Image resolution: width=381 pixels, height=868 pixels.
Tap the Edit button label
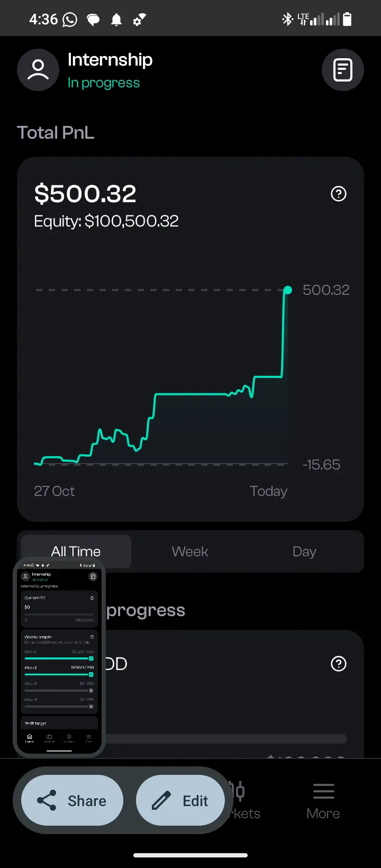click(x=195, y=801)
